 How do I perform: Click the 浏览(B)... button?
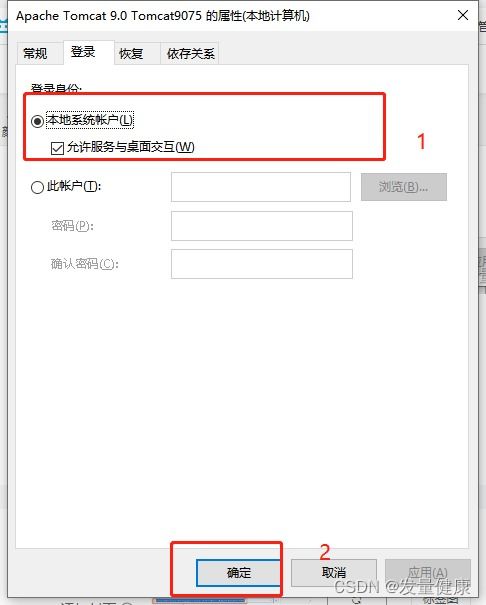point(403,187)
